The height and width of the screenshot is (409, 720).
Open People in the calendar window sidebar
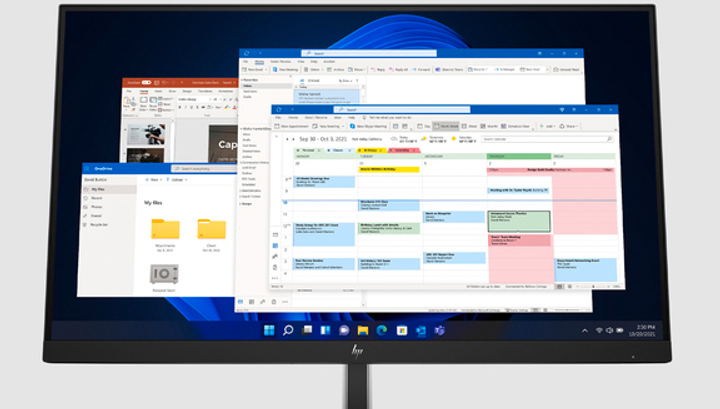[275, 256]
